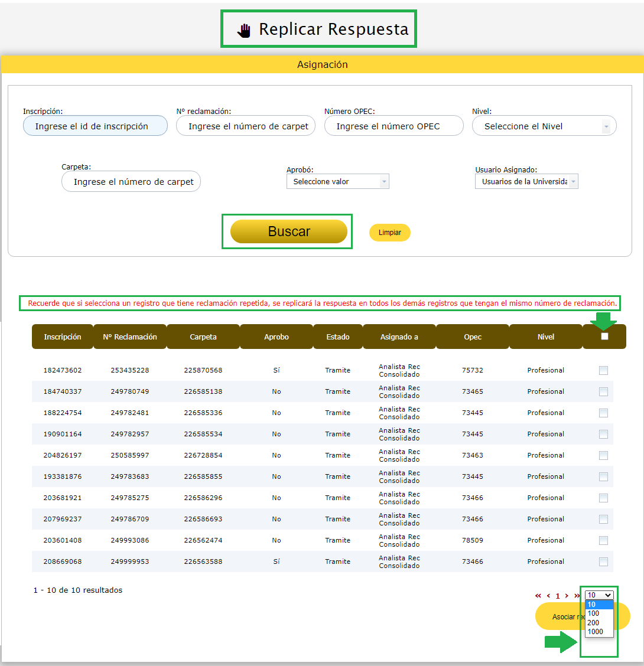Select the checkbox for inscripción 204826197
644x666 pixels.
pyautogui.click(x=603, y=456)
